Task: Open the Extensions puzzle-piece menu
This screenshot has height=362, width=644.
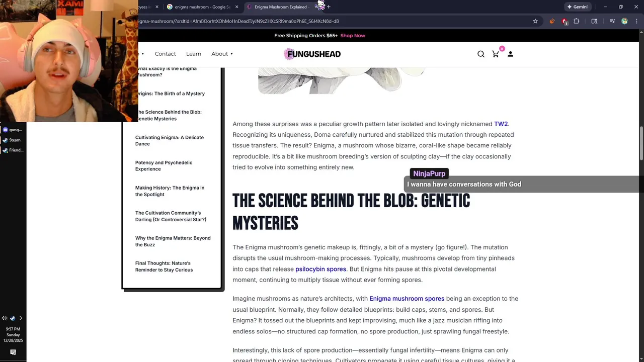Action: (577, 21)
